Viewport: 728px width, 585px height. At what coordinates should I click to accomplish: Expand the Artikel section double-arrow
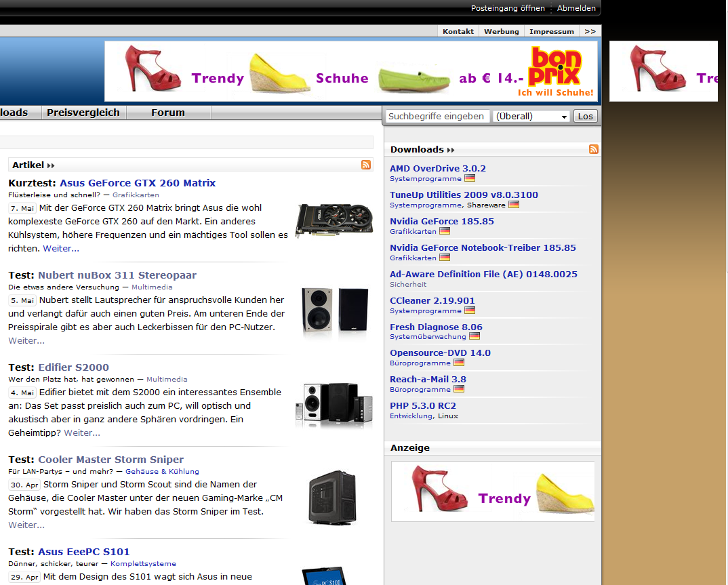[51, 165]
